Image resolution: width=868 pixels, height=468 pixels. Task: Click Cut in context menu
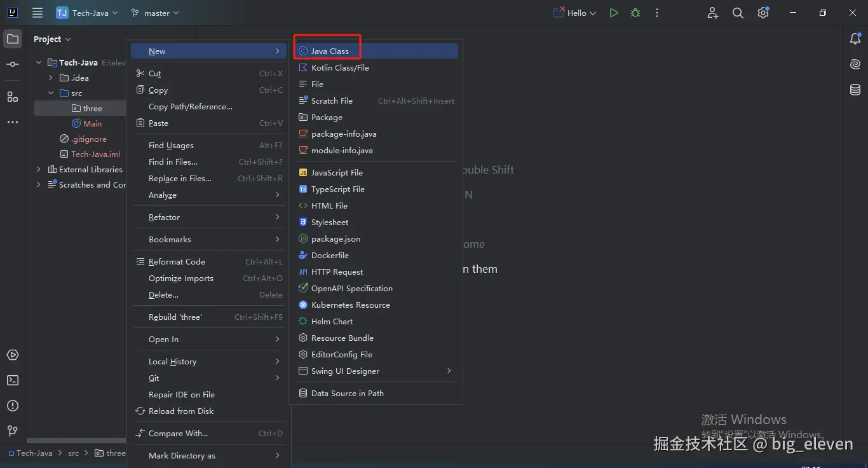coord(209,73)
